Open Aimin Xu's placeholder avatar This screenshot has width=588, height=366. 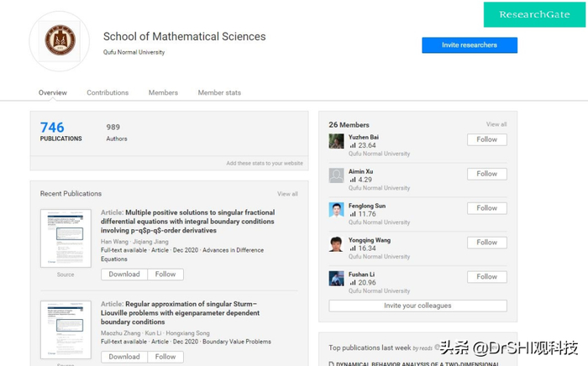tap(336, 175)
